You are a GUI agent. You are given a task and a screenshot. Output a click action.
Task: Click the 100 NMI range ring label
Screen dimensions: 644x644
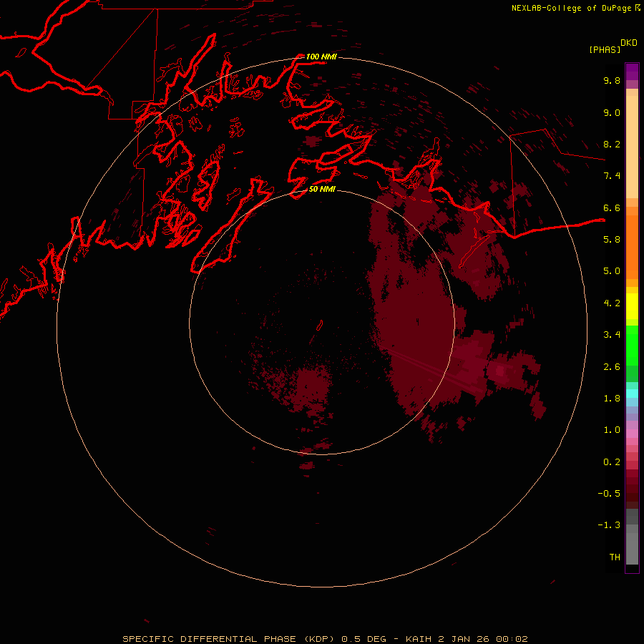(x=321, y=57)
